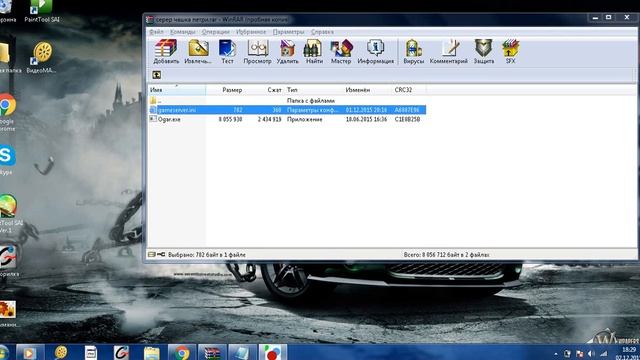Open the Найти (Find) tool
Viewport: 640px width, 360px height.
[x=314, y=51]
